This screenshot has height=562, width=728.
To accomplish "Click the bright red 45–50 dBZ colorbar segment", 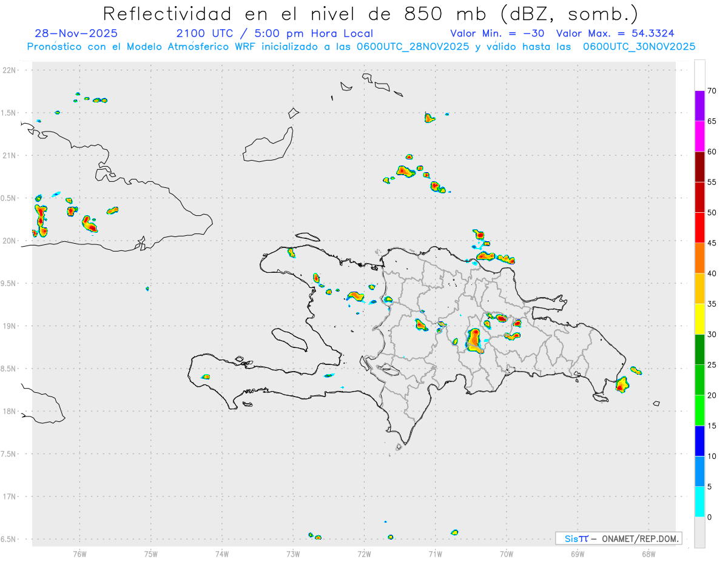I will (x=699, y=227).
